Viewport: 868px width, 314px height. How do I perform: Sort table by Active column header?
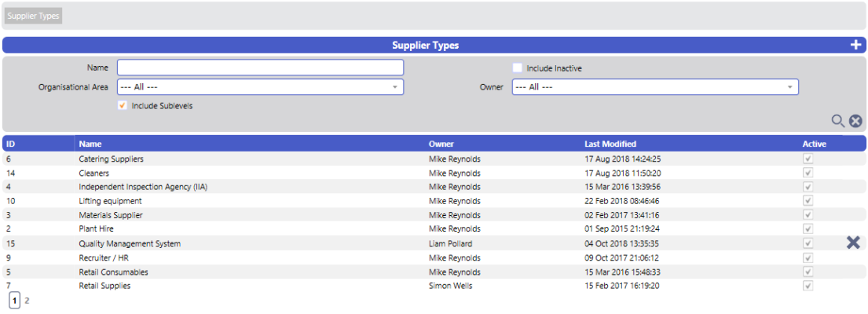[815, 144]
